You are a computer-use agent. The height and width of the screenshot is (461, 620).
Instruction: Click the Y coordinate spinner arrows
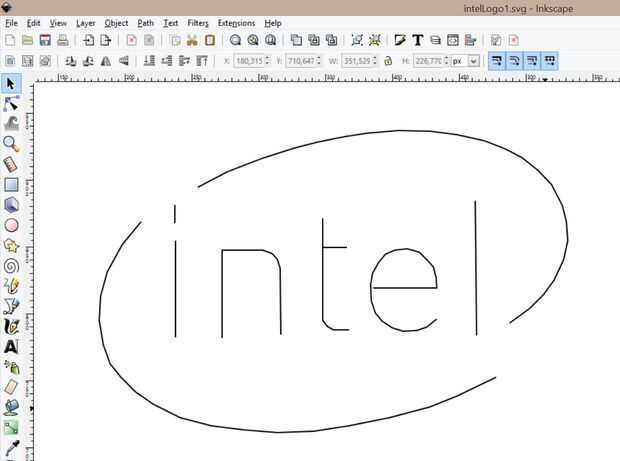click(319, 61)
